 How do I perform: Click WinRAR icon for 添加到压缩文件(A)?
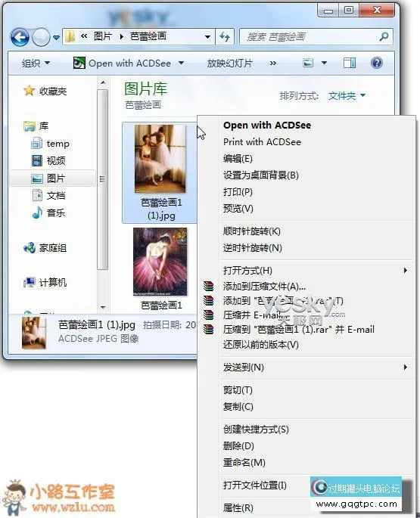(x=208, y=286)
